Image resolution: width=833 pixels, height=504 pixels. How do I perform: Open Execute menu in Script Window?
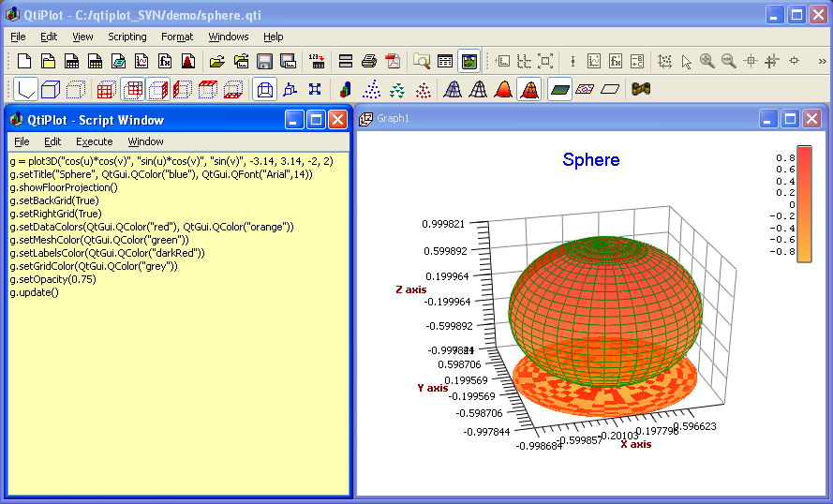(x=94, y=141)
